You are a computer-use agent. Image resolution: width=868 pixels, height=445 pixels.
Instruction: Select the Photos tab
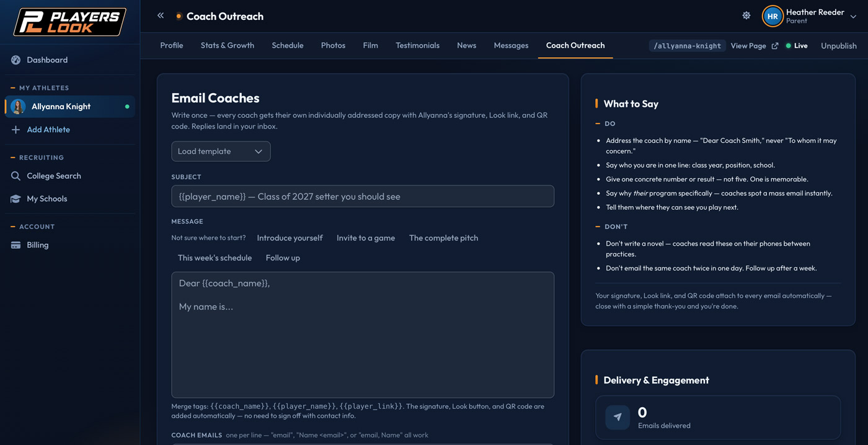(x=333, y=45)
